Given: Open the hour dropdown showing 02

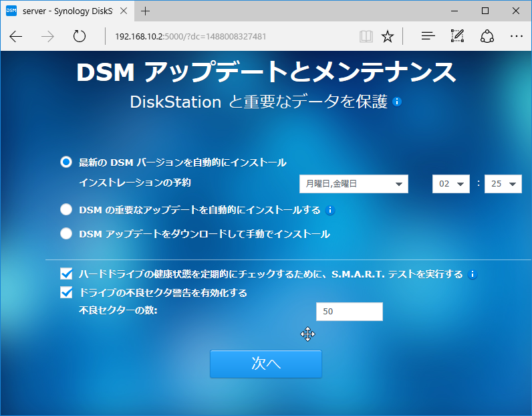Looking at the screenshot, I should [x=451, y=184].
